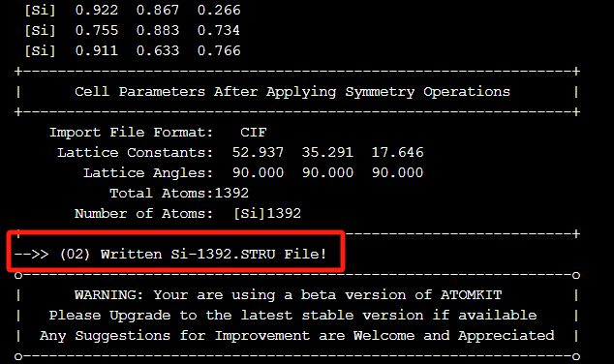This screenshot has height=364, width=614.
Task: Select the 'Cell Parameters After Applying Symmetry Operations' heading
Action: tap(292, 92)
